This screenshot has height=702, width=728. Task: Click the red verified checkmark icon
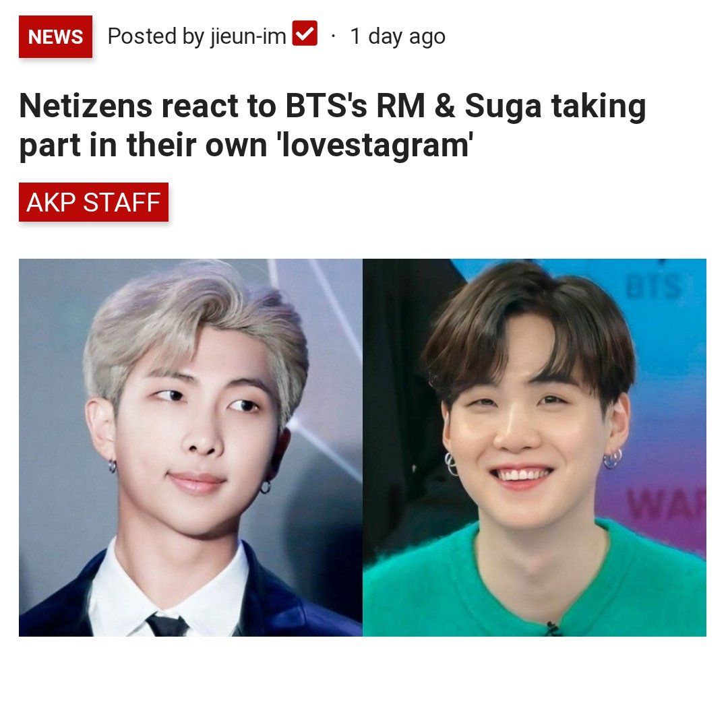[305, 34]
